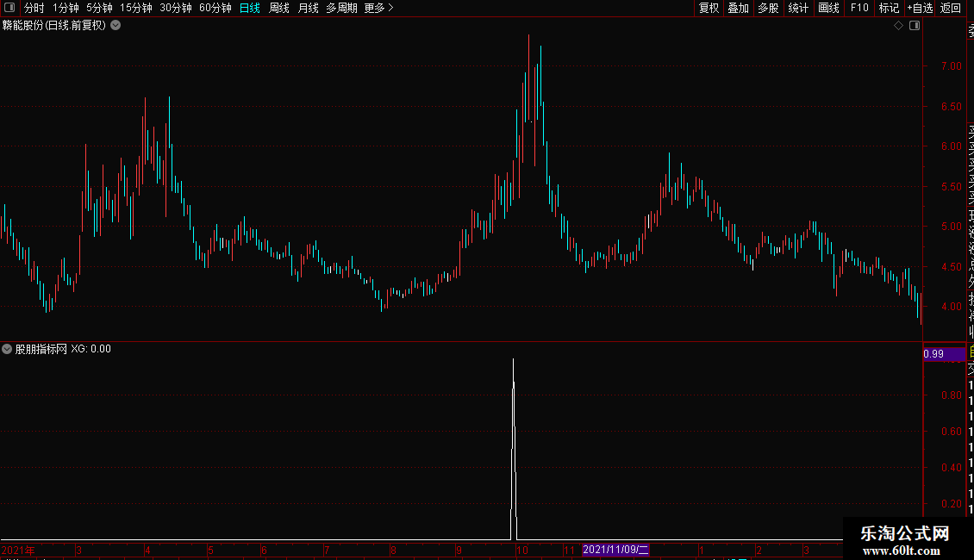This screenshot has width=974, height=560.
Task: Click the 2021年 label on time axis
Action: tap(18, 550)
